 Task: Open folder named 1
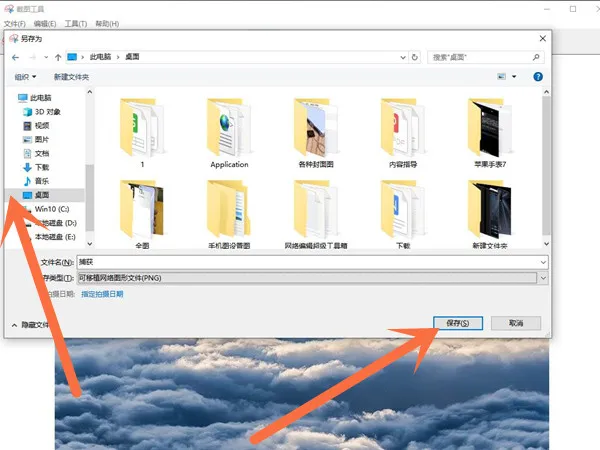pyautogui.click(x=142, y=133)
